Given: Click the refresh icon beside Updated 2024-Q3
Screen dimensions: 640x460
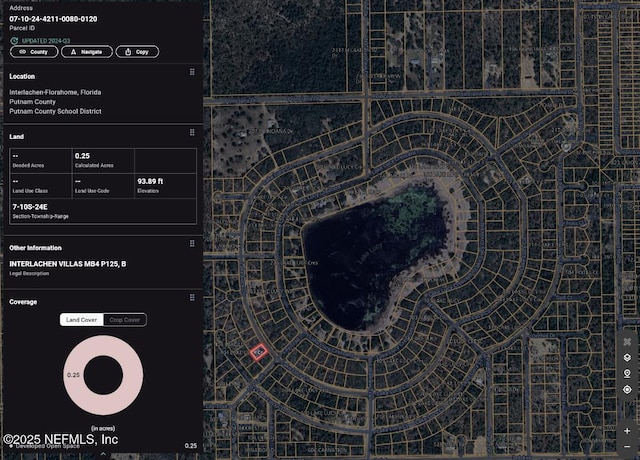Looking at the screenshot, I should [14, 41].
